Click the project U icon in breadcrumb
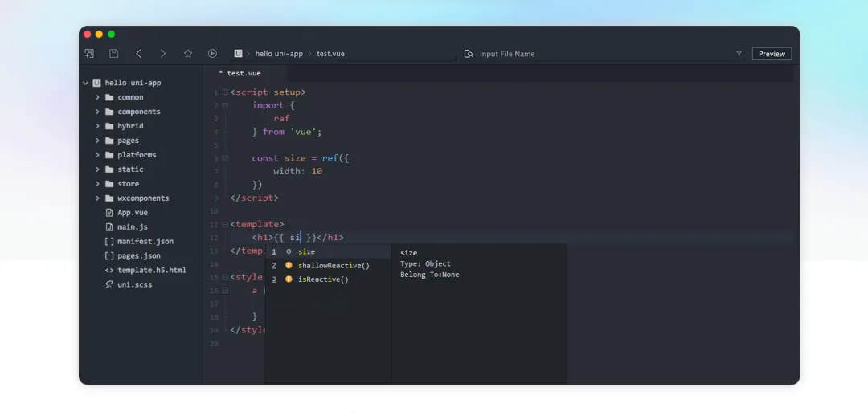 pos(238,54)
